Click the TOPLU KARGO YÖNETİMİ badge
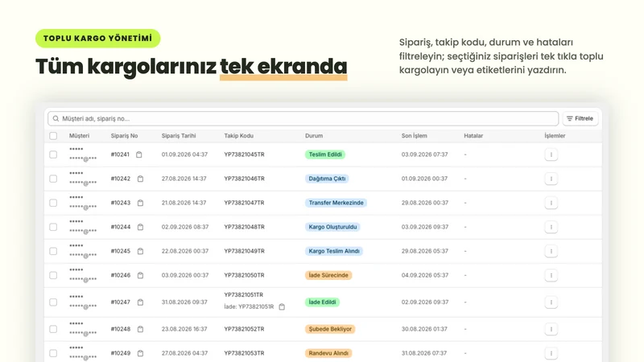This screenshot has width=644, height=362. 97,38
